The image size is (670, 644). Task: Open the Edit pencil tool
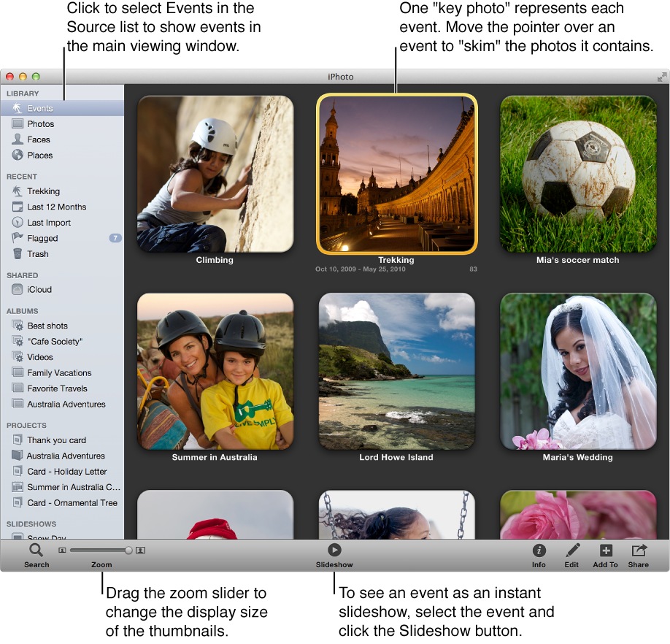click(x=571, y=551)
